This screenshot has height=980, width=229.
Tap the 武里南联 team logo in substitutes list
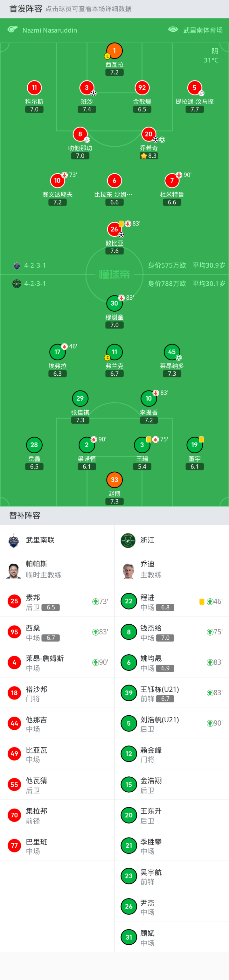click(14, 540)
